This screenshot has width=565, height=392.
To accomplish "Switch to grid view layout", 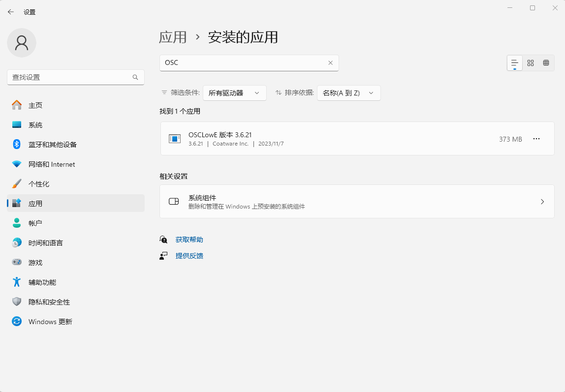I will tap(531, 63).
